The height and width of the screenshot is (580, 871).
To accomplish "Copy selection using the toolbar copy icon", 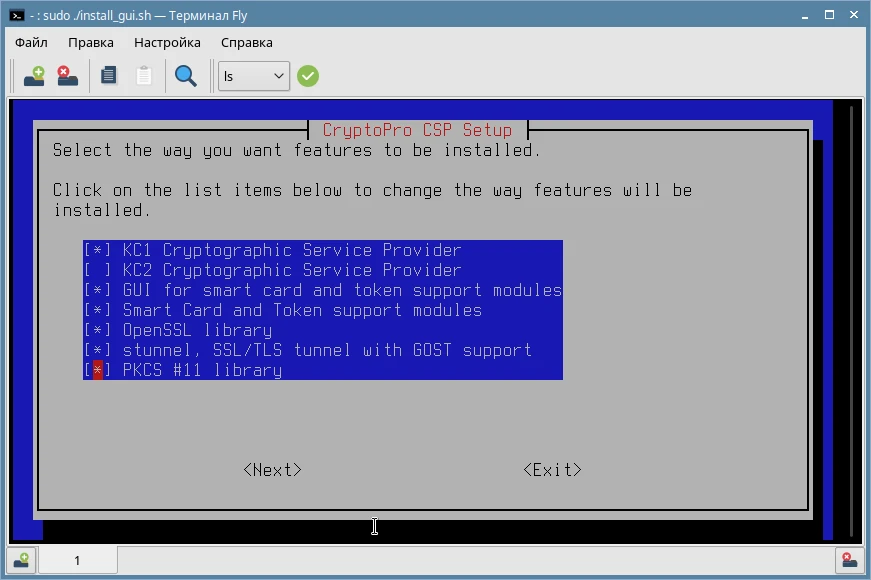I will [x=109, y=76].
